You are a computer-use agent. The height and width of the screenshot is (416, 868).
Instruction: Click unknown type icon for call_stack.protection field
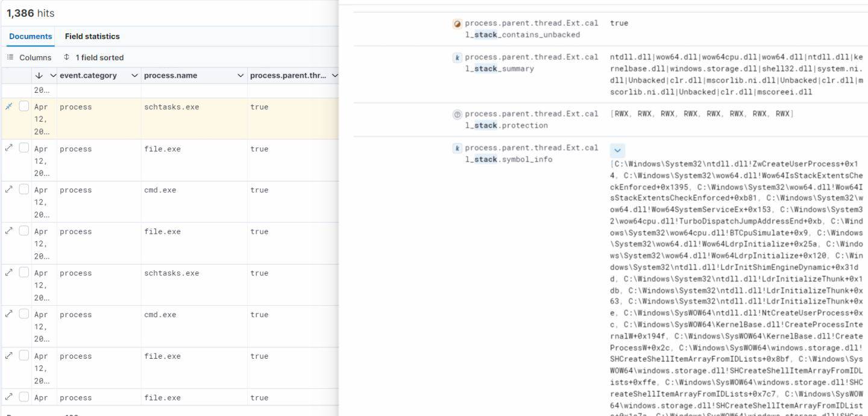[x=458, y=114]
